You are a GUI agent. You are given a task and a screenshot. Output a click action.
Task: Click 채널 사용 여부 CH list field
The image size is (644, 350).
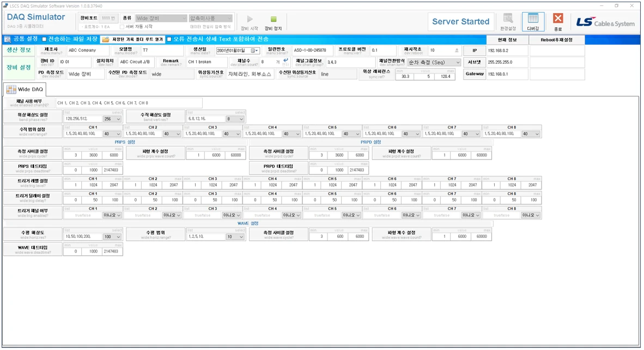pyautogui.click(x=129, y=103)
